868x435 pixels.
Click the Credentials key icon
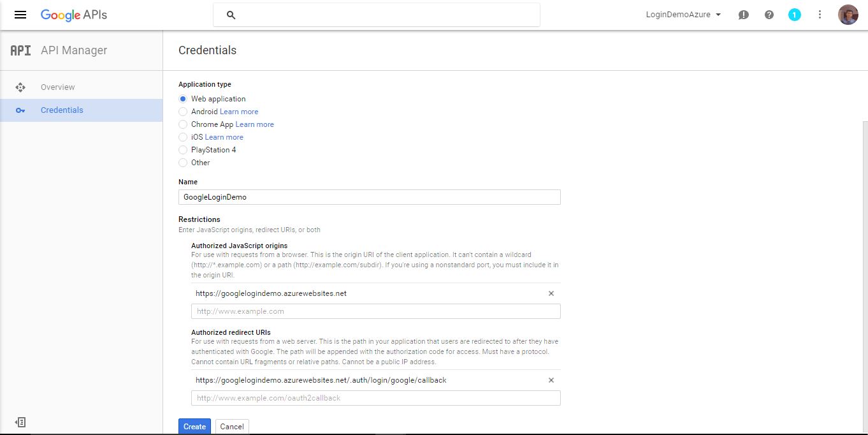pos(20,110)
